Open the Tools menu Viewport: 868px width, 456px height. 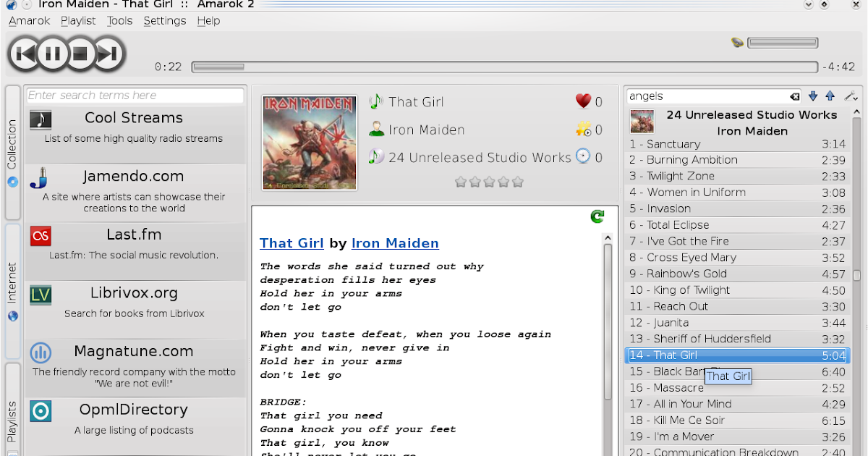point(119,20)
